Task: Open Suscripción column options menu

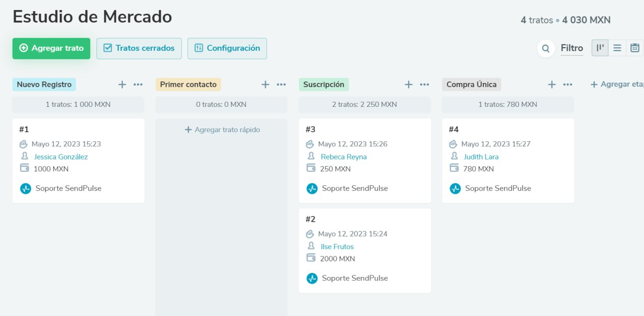Action: 425,85
